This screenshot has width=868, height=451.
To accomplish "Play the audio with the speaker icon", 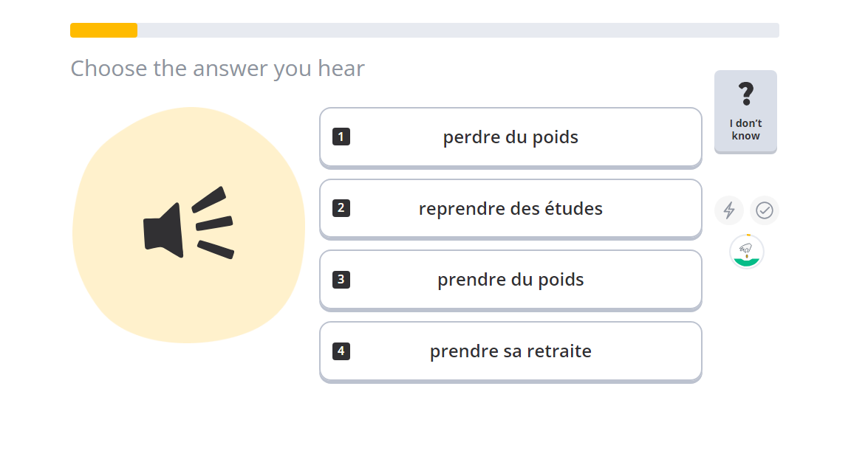I will (188, 224).
